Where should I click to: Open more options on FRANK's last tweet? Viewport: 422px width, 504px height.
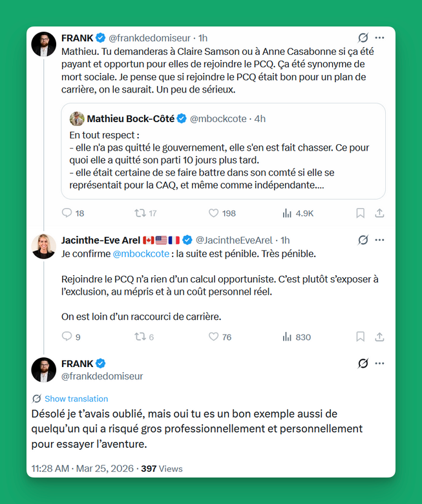380,363
